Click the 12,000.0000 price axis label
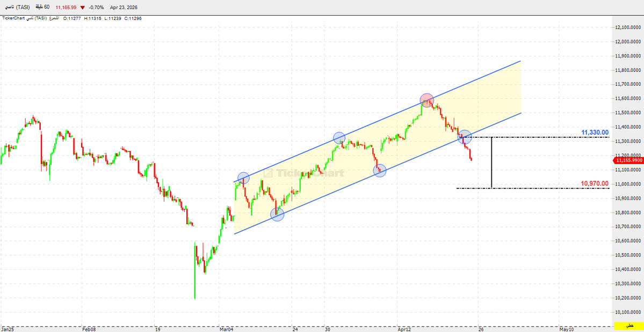 pyautogui.click(x=628, y=42)
